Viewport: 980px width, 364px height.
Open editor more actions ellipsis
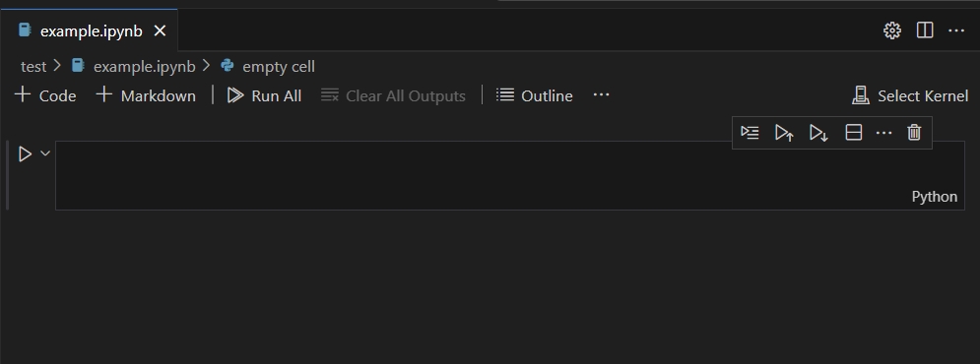point(956,30)
